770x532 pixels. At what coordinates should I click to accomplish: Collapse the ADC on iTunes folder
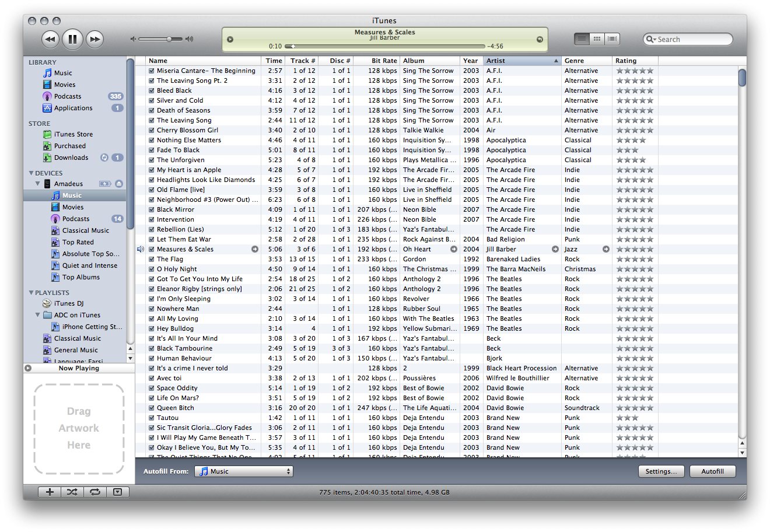pos(38,315)
